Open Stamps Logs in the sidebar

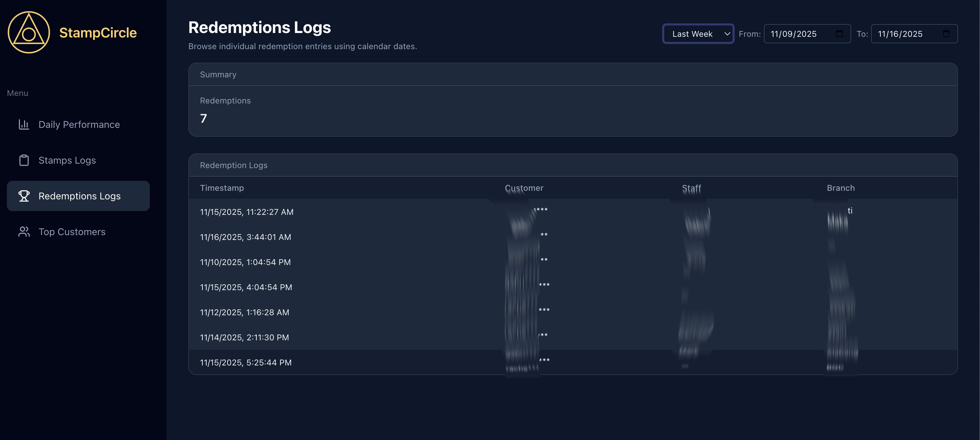click(x=67, y=160)
